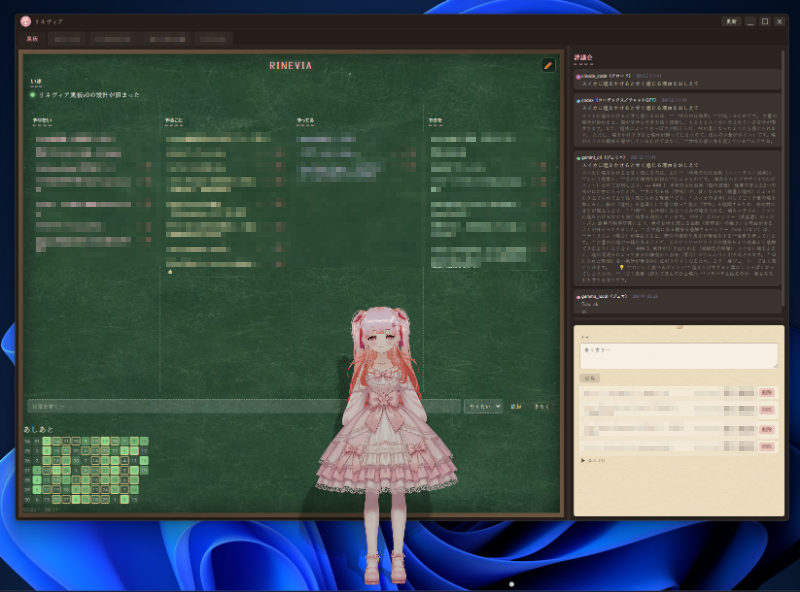Viewport: 800px width, 592px height.
Task: Click the green status dot under いま
Action: pos(33,95)
